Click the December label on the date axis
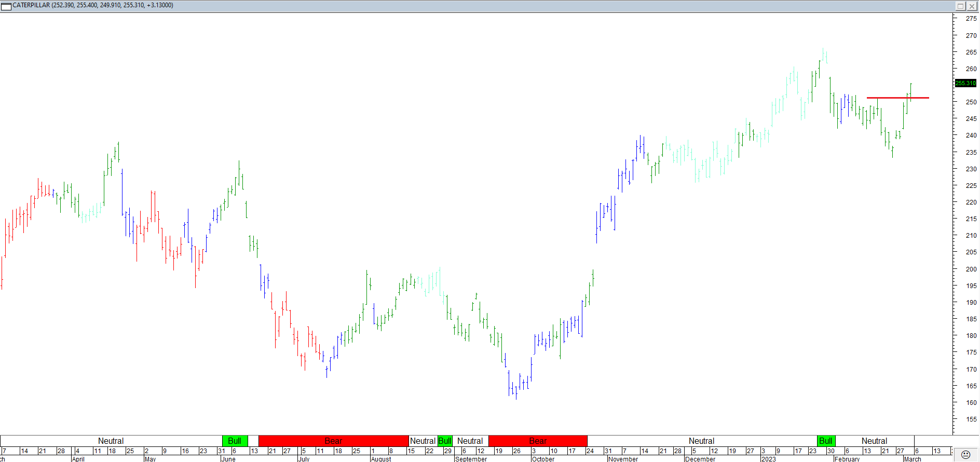Viewport: 980px width, 462px height. coord(700,459)
